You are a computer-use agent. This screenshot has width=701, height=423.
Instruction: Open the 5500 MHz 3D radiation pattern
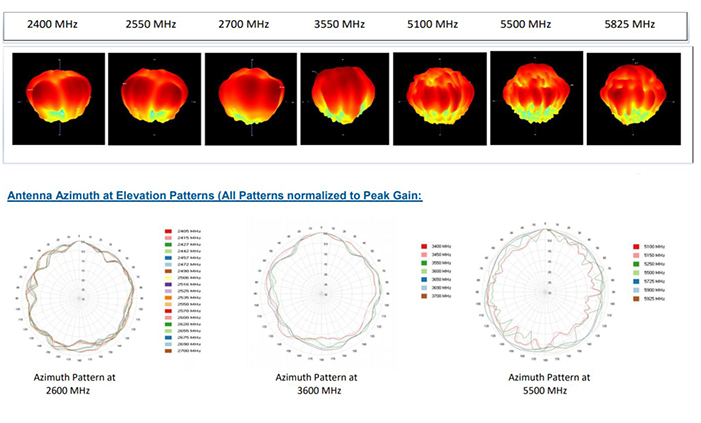click(534, 96)
